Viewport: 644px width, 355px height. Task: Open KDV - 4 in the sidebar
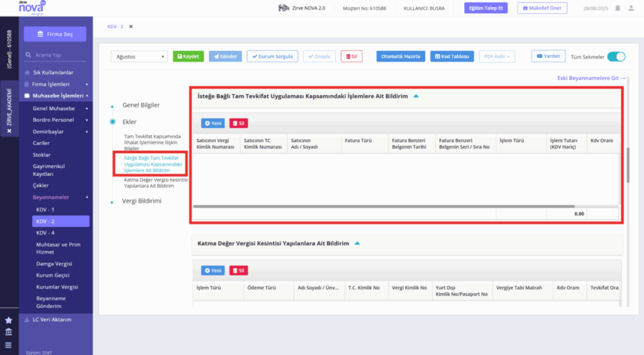pos(45,232)
